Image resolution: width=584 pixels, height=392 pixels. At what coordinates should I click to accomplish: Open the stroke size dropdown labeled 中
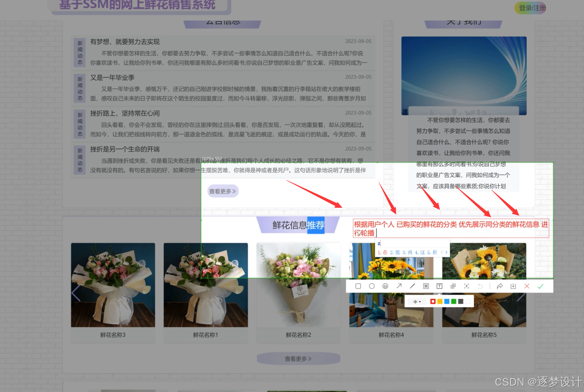coord(416,301)
